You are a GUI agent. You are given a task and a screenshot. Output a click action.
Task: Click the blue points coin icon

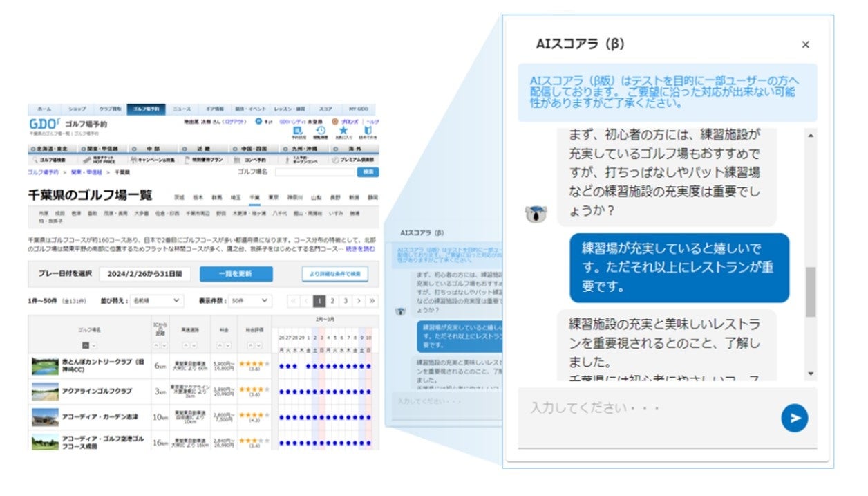[x=258, y=121]
